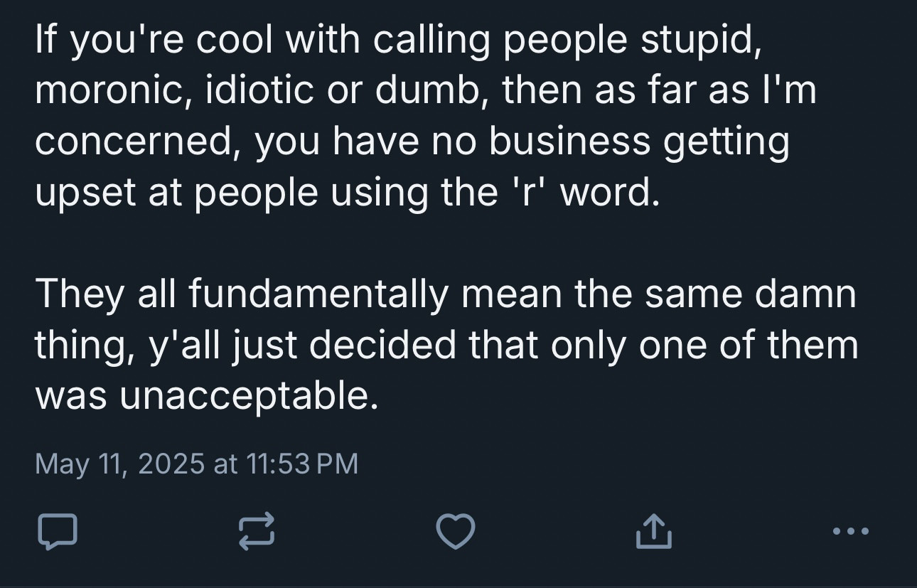917x588 pixels.
Task: Share the post via upload arrow icon
Action: [653, 532]
